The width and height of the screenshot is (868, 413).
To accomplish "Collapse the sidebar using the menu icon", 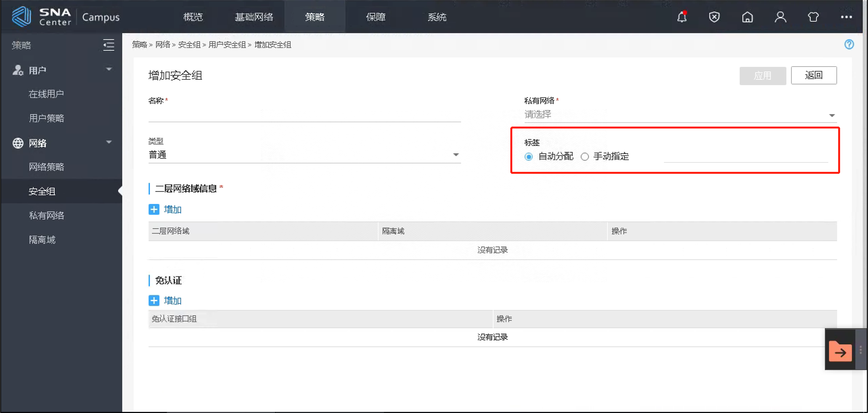I will click(x=108, y=45).
